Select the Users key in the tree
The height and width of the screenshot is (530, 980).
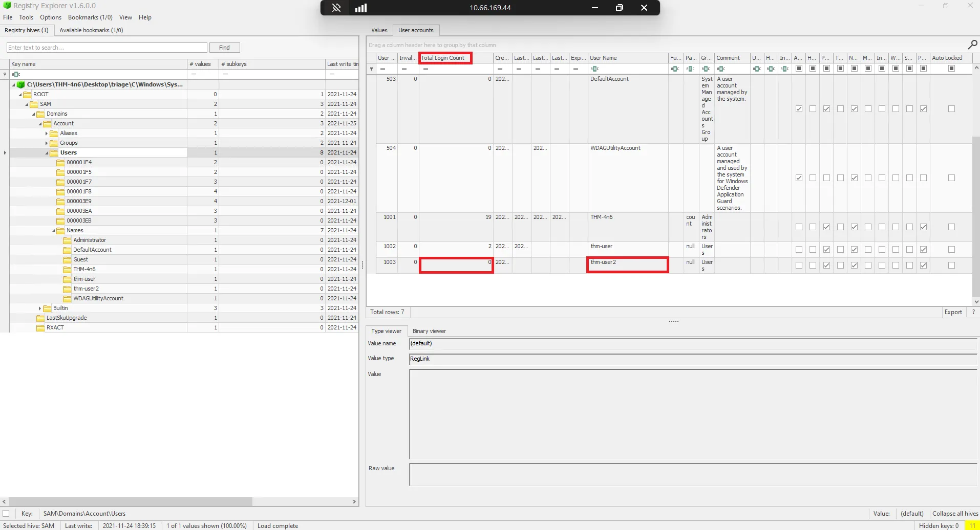69,152
